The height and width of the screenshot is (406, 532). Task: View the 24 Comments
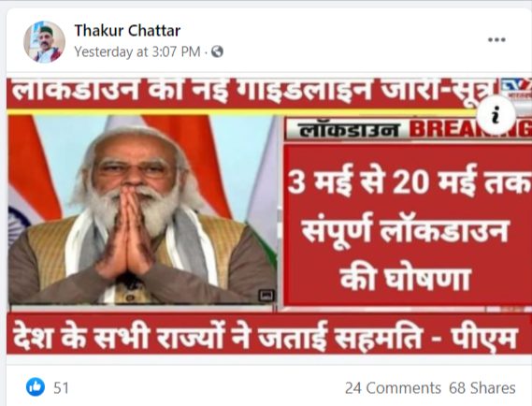[x=393, y=388]
